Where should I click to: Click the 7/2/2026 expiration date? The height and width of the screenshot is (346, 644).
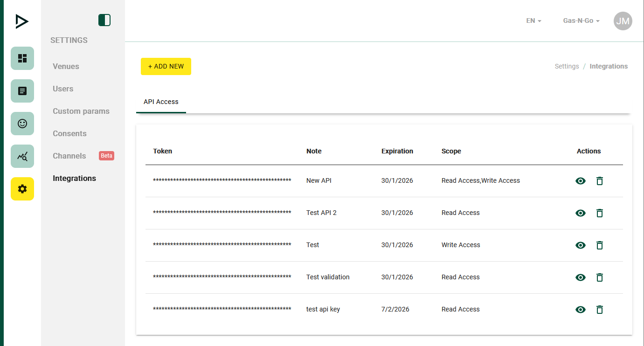pyautogui.click(x=395, y=309)
